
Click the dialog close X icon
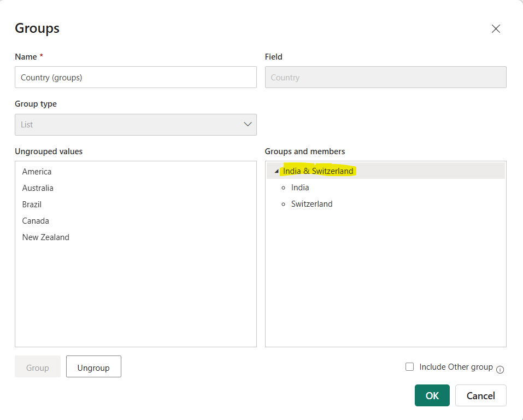[x=496, y=28]
